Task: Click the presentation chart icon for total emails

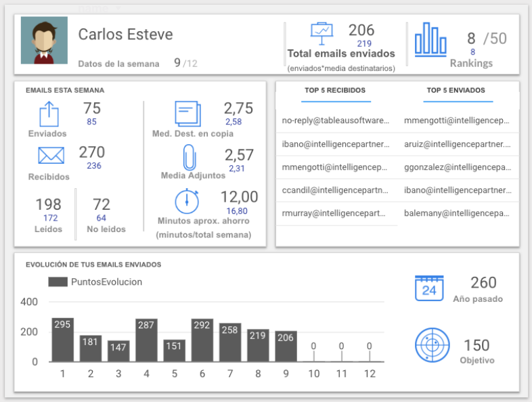Action: pos(322,33)
